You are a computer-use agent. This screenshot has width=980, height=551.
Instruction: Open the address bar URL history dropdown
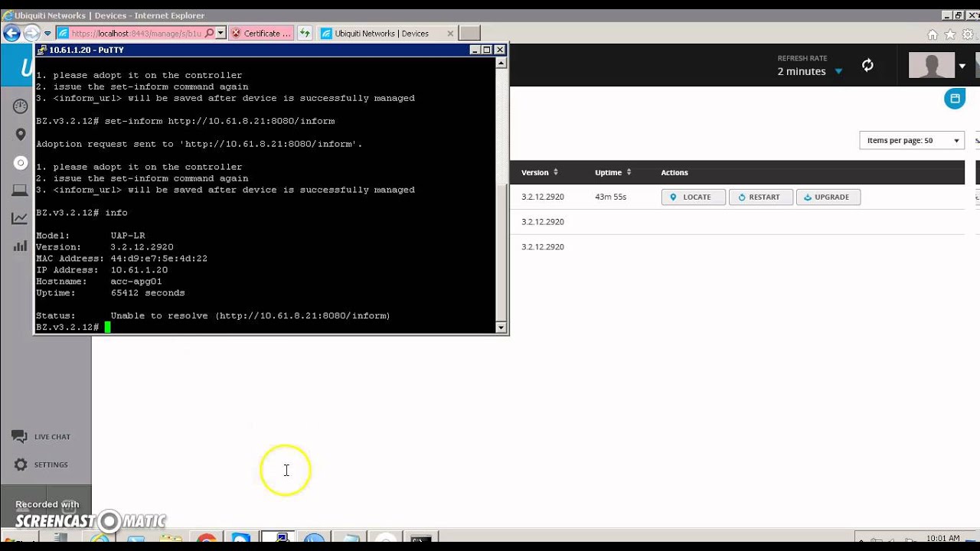pyautogui.click(x=220, y=33)
